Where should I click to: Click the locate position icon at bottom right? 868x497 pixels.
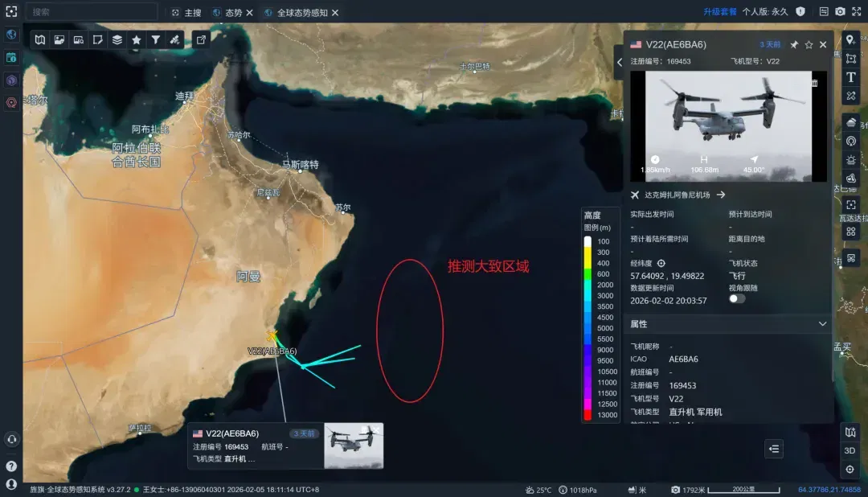850,470
